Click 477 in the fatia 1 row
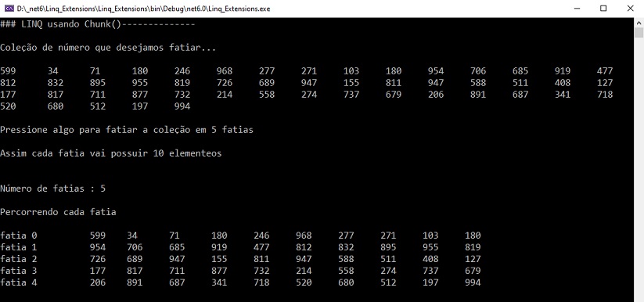The height and width of the screenshot is (302, 644). pyautogui.click(x=261, y=247)
